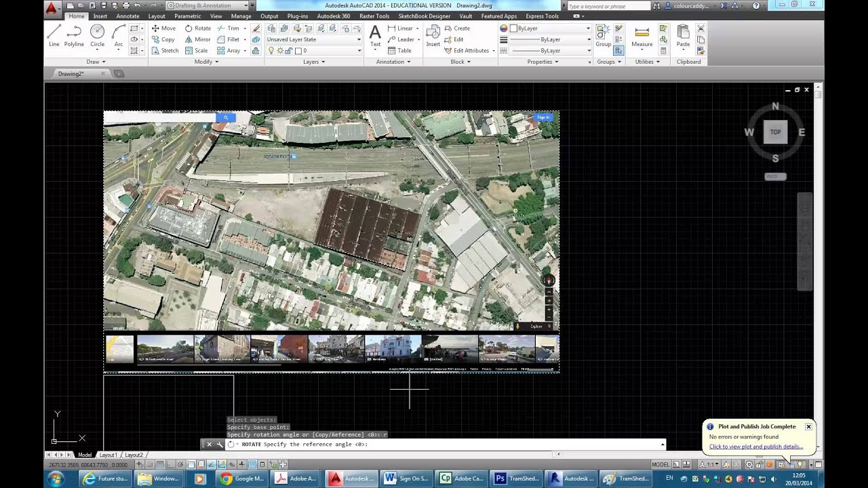This screenshot has height=488, width=868.
Task: Toggle group selection on/off button
Action: (x=618, y=51)
